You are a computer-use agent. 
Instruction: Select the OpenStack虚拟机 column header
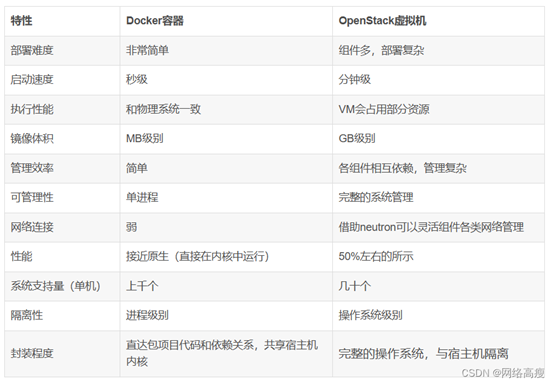[438, 21]
